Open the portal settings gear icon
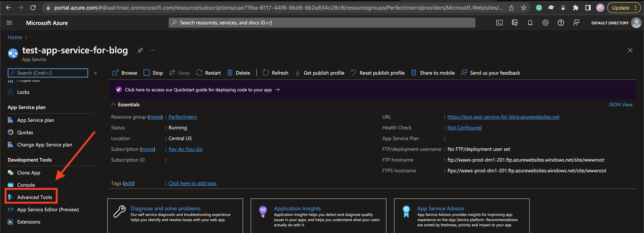The width and height of the screenshot is (644, 233). click(x=545, y=23)
